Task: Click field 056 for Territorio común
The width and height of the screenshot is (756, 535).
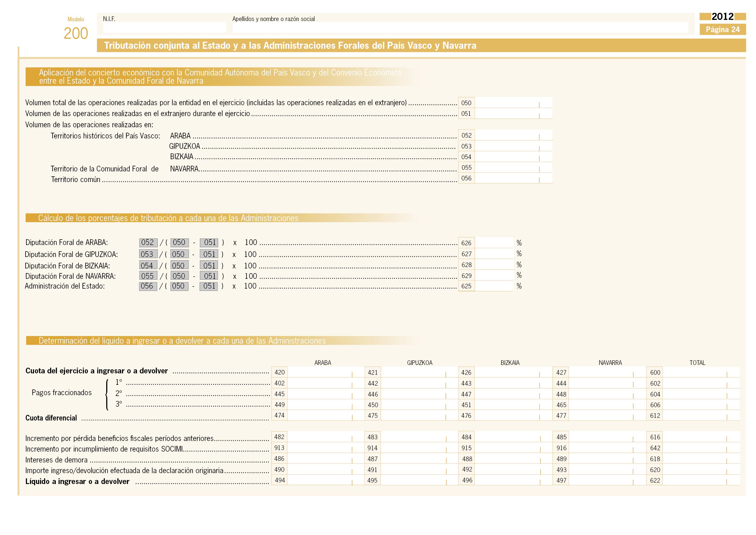Action: tap(513, 178)
